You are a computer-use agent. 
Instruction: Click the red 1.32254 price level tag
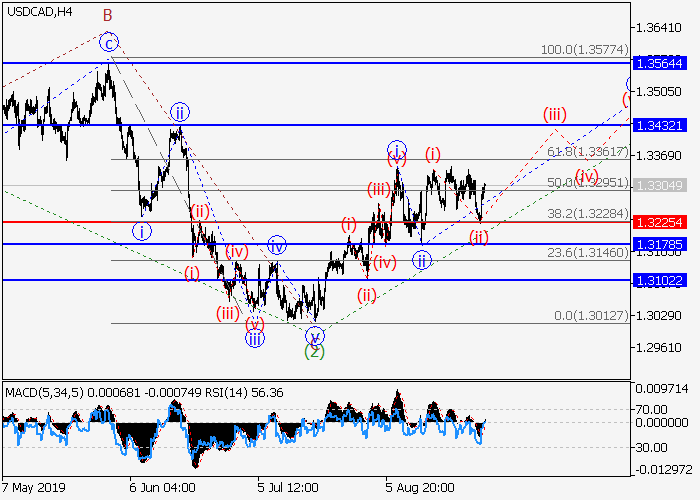(x=660, y=222)
